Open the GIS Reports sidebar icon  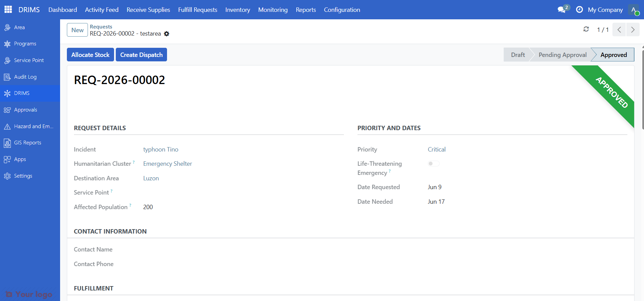(x=7, y=143)
